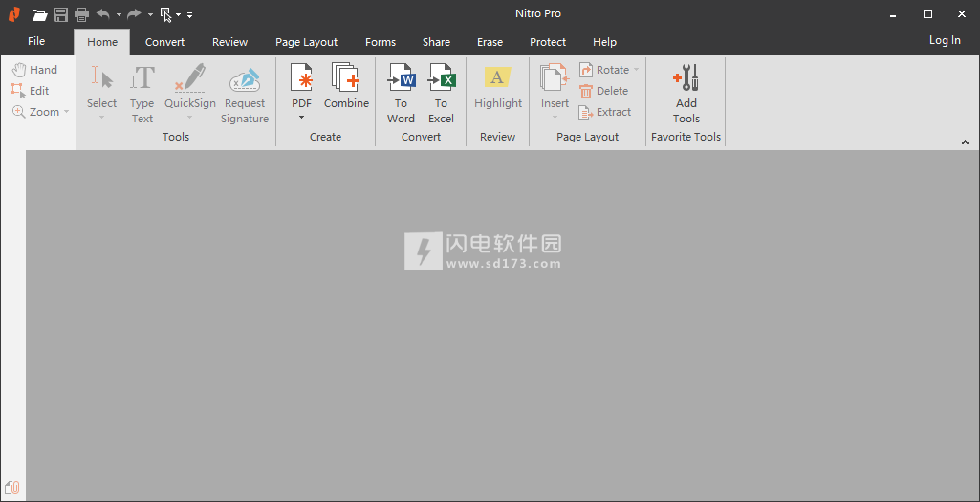Expand the Rotate dropdown arrow

(636, 70)
